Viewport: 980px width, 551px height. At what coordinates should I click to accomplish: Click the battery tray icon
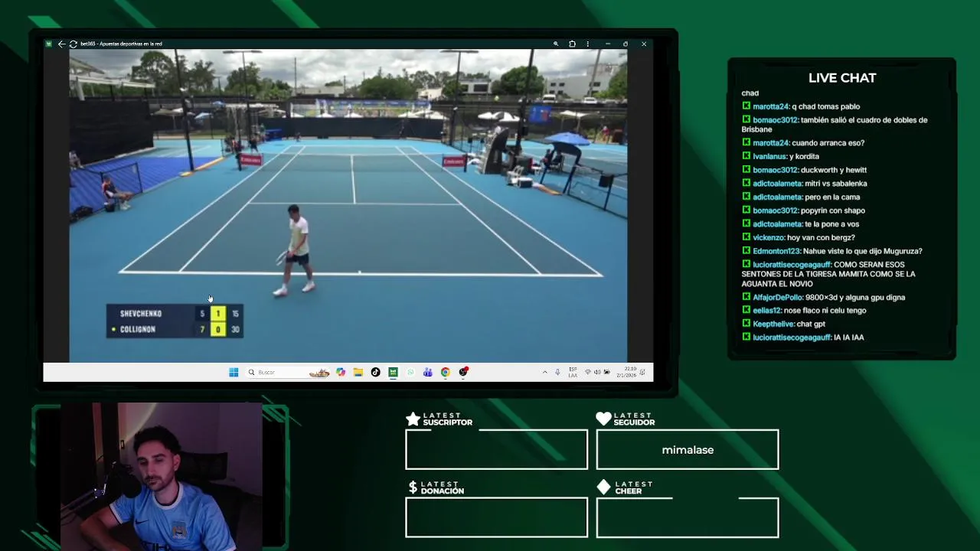tap(606, 372)
